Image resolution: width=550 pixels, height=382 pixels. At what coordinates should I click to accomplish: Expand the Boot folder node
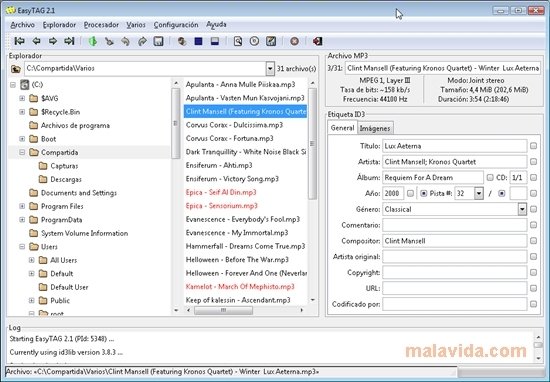22,139
